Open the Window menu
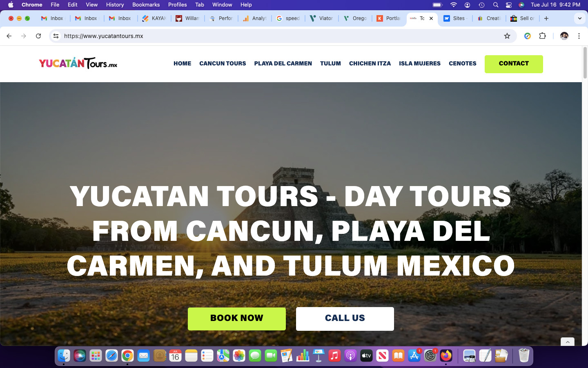This screenshot has width=588, height=368. pos(222,5)
